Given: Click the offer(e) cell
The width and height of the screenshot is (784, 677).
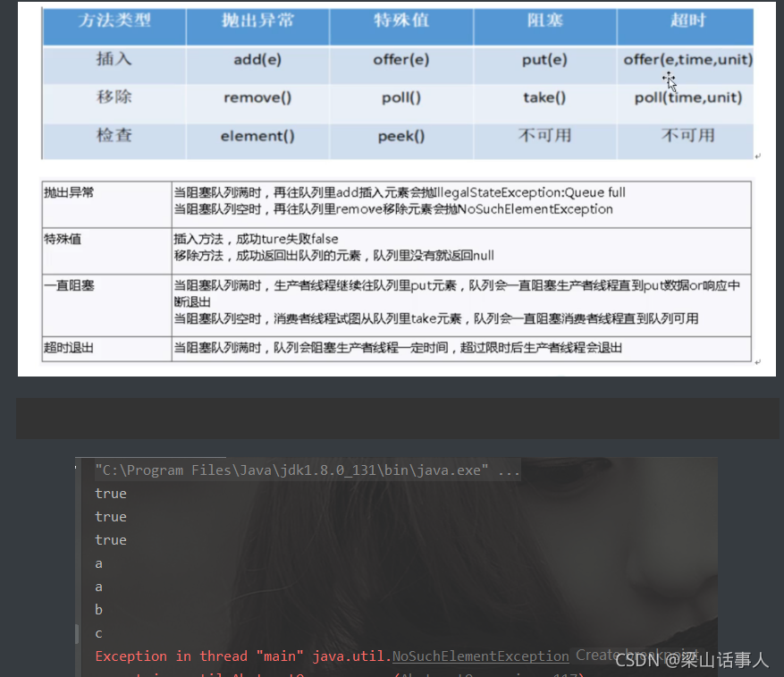Looking at the screenshot, I should pos(401,60).
